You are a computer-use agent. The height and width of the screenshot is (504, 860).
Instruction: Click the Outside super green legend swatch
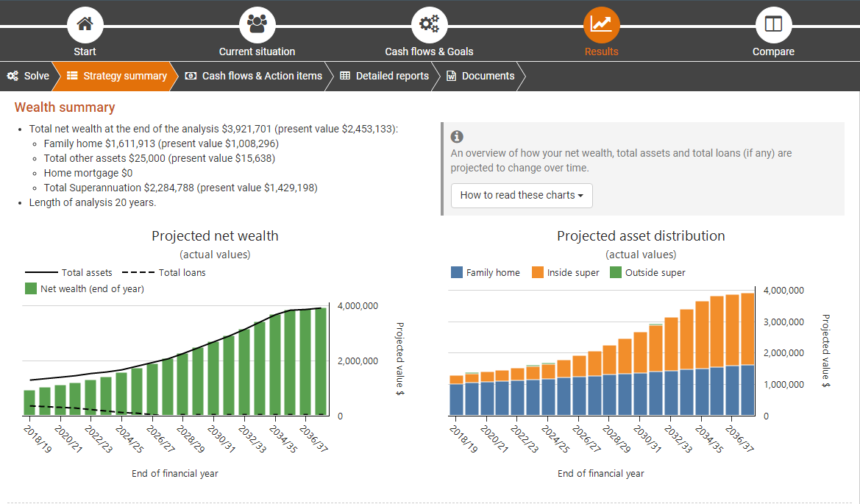click(x=616, y=272)
